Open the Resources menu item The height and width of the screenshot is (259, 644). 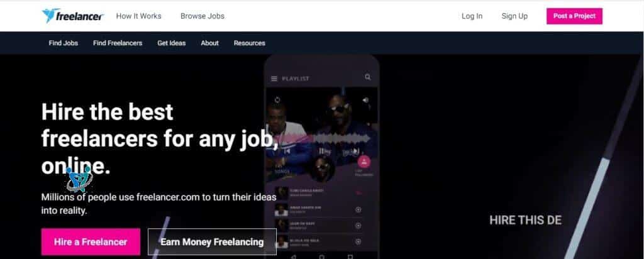click(249, 43)
